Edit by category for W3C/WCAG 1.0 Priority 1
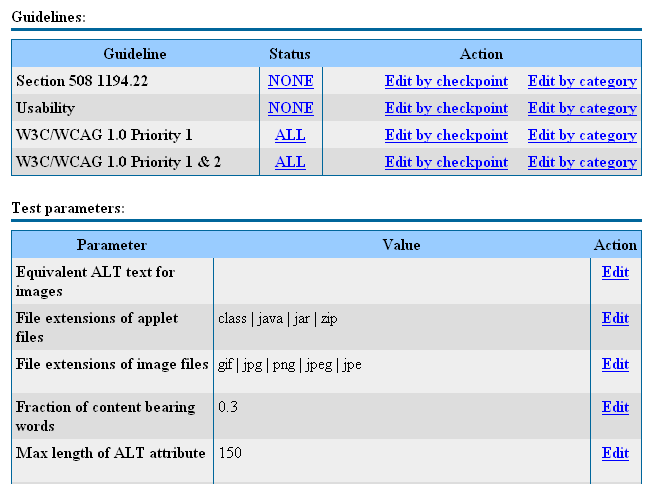 click(582, 136)
